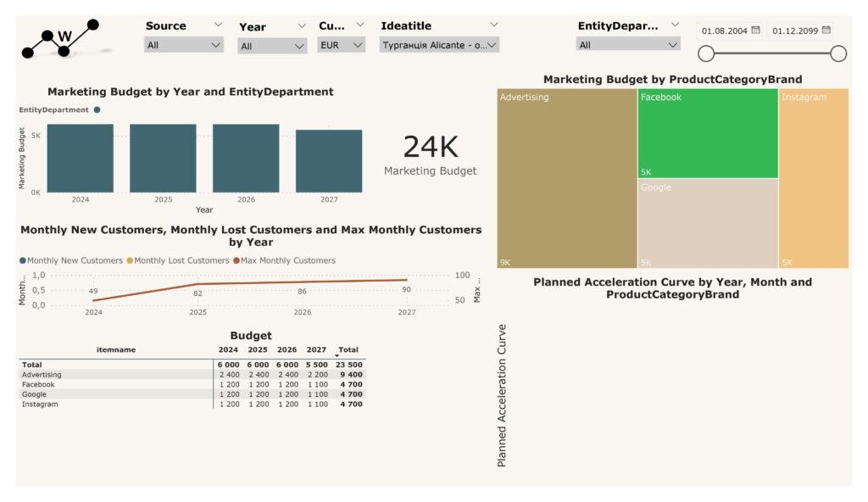
Task: Click the chevron beside the Source slicer title
Action: point(218,25)
